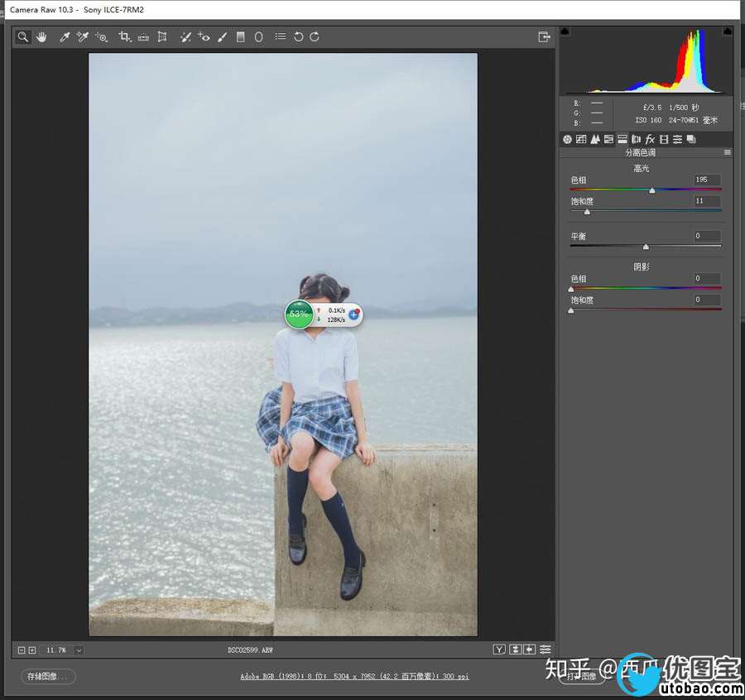Open the Snapshots panel tab
This screenshot has height=700, width=745.
tap(692, 139)
